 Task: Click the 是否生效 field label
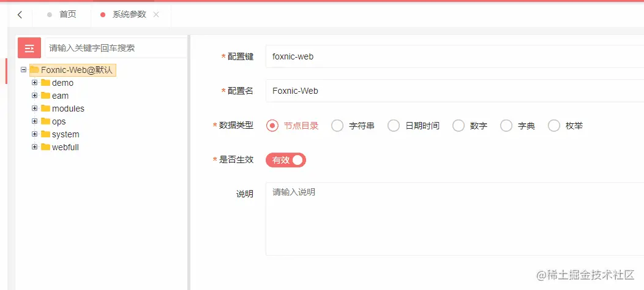pos(236,160)
